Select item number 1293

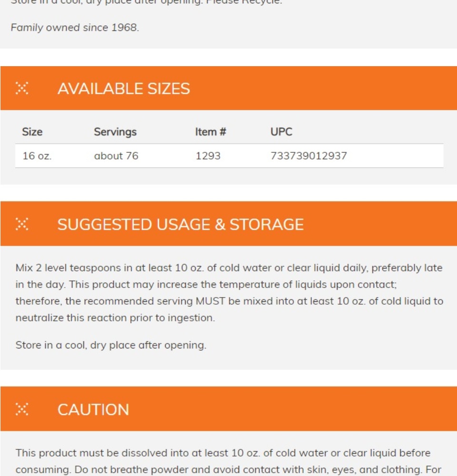click(x=208, y=156)
